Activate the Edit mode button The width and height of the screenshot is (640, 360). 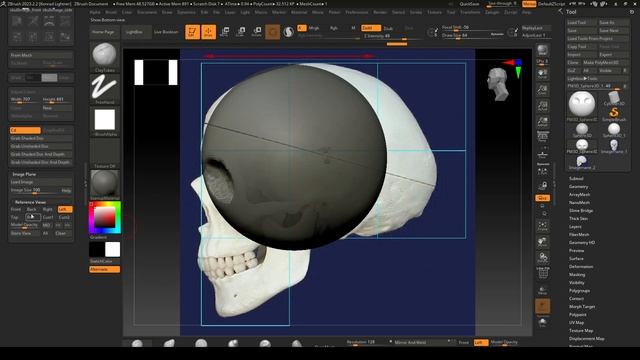(192, 32)
